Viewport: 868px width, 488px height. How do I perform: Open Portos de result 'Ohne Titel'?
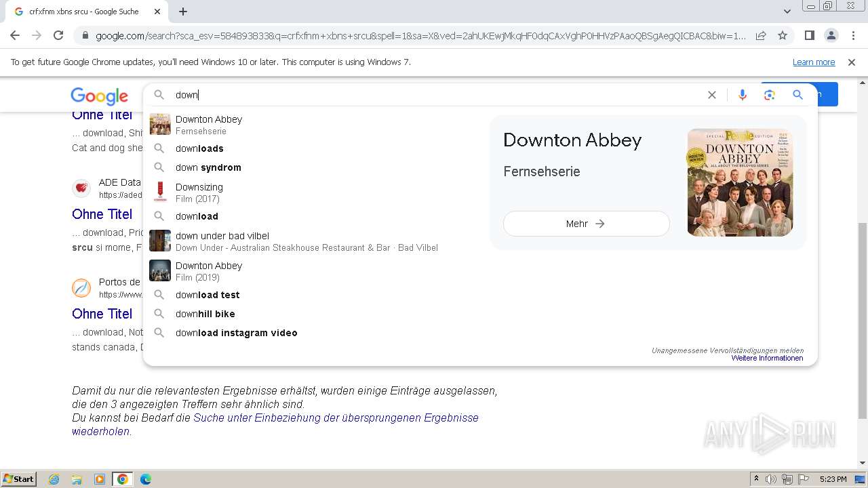coord(102,314)
